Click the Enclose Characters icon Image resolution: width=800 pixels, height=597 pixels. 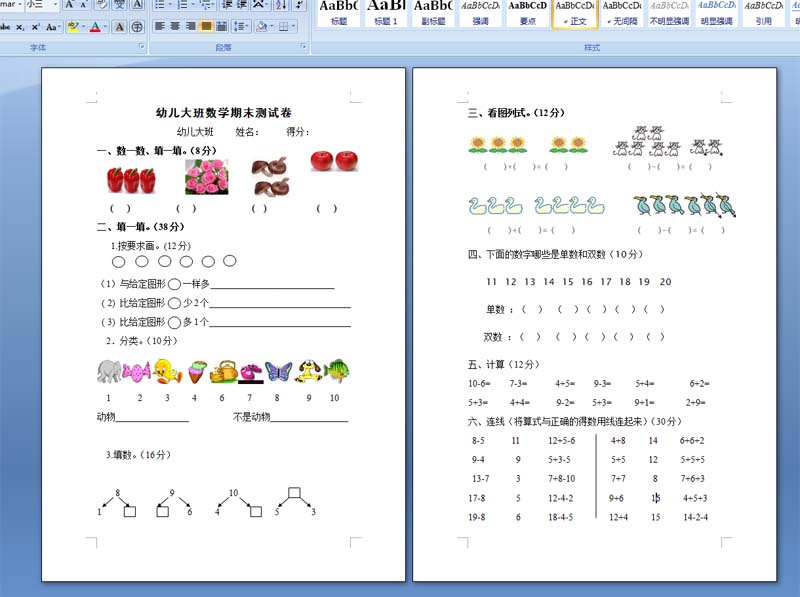coord(137,27)
